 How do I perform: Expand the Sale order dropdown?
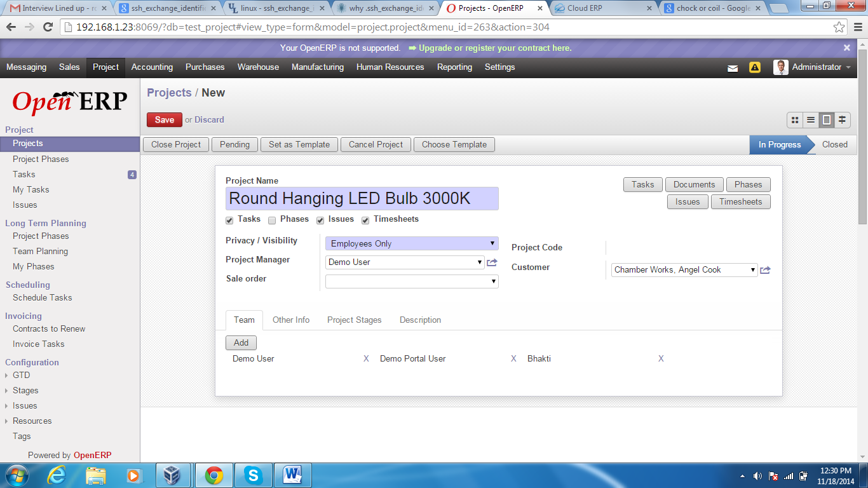tap(412, 281)
